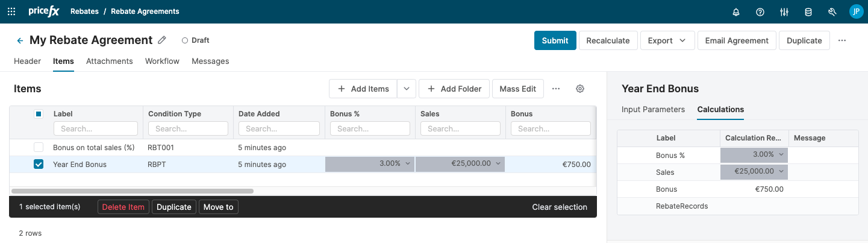Screen dimensions: 868x243
Task: Click the red Delete Item button
Action: click(x=123, y=207)
